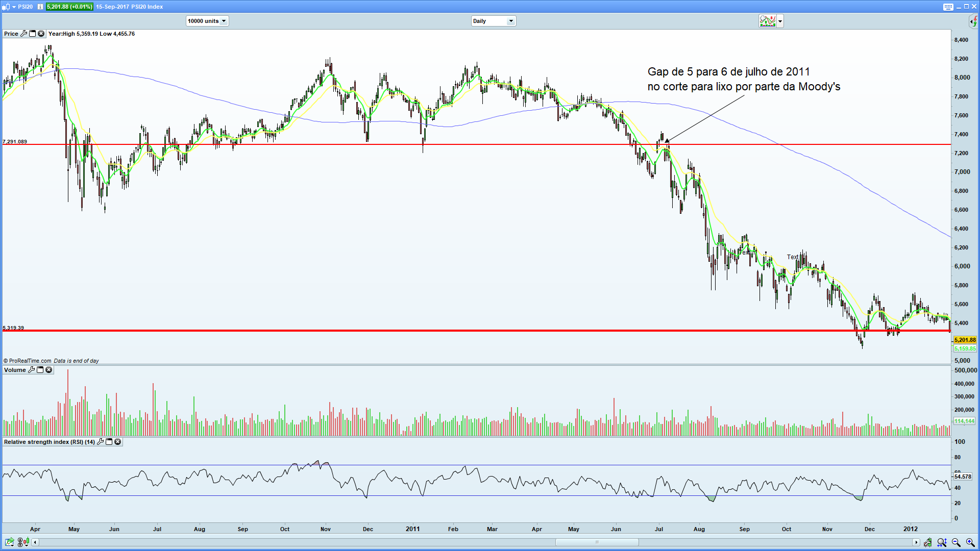Click horizontal scrollbar thumb at bottom
This screenshot has height=551, width=980.
597,542
